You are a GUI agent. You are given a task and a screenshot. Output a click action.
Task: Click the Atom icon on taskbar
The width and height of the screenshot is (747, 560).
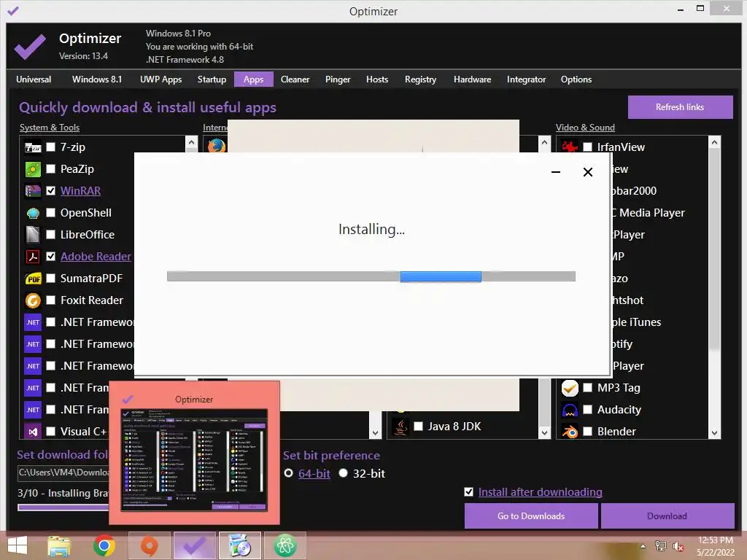[x=285, y=545]
